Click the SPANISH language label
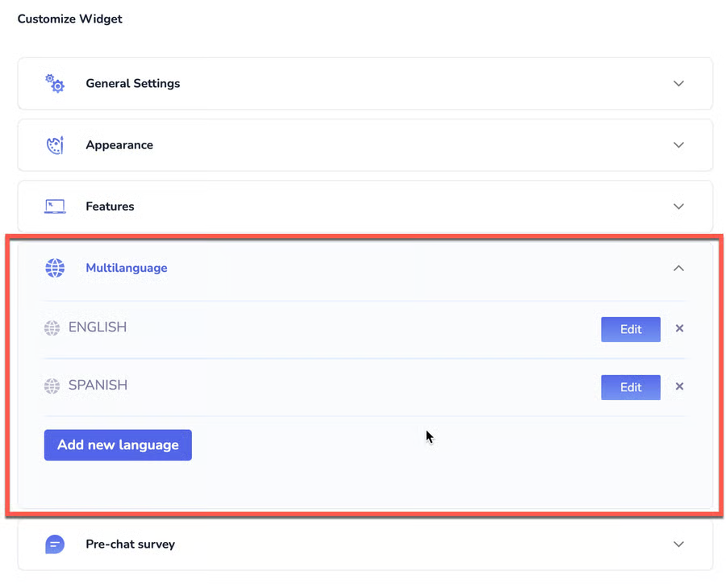Screen dimensions: 726x588 [x=98, y=386]
